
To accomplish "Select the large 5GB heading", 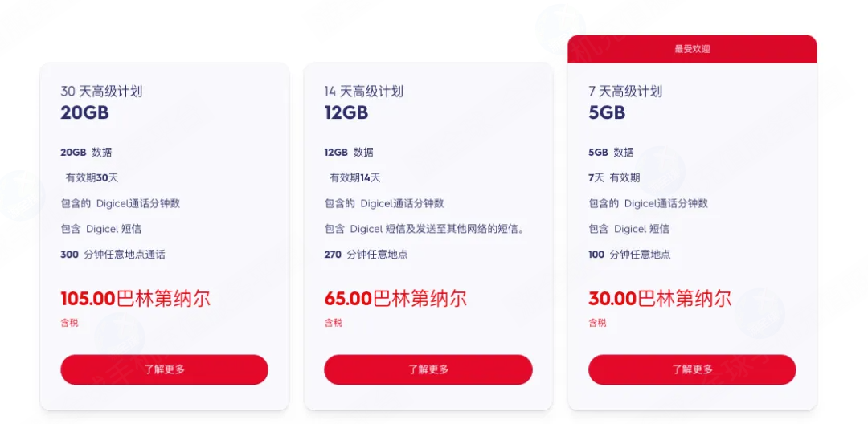I will [607, 113].
